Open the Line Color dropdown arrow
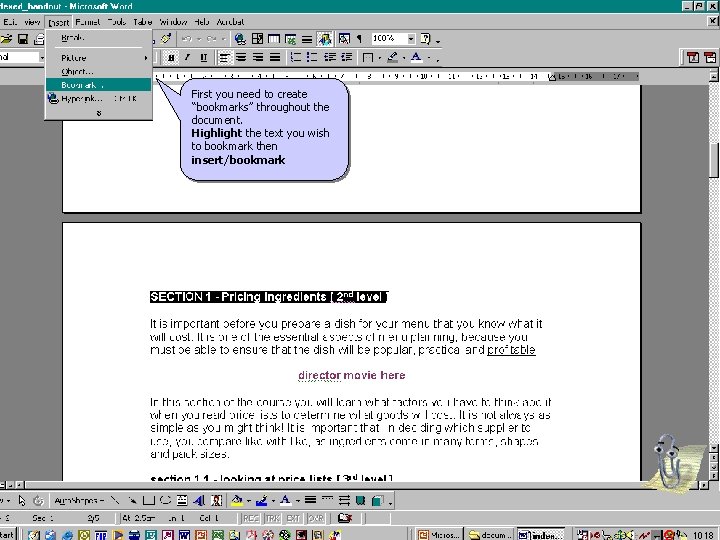 tap(273, 501)
